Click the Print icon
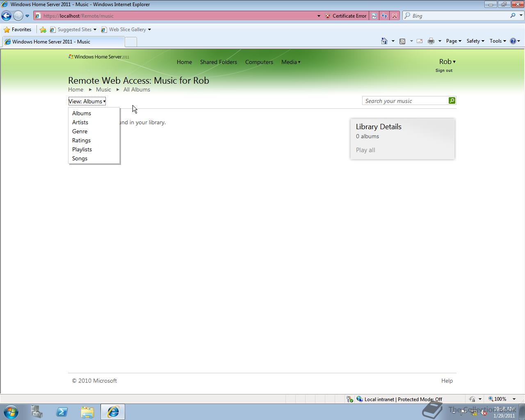 (431, 41)
